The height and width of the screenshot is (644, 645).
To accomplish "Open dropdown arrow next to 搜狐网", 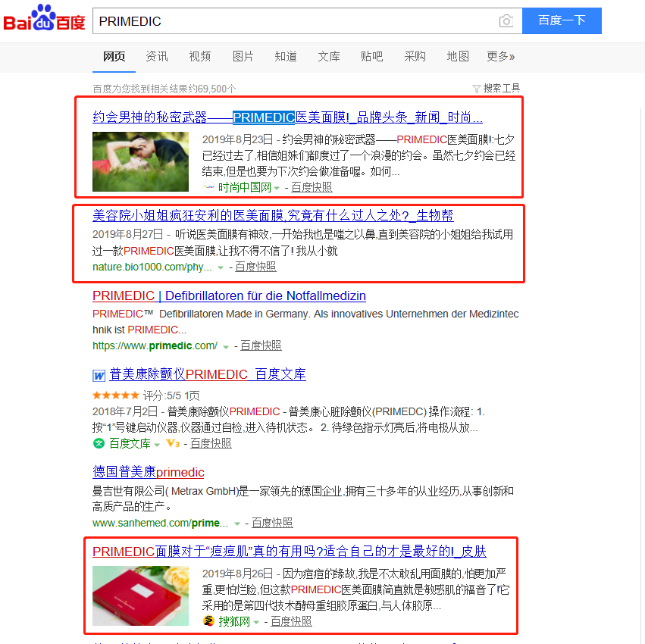I will pos(256,622).
